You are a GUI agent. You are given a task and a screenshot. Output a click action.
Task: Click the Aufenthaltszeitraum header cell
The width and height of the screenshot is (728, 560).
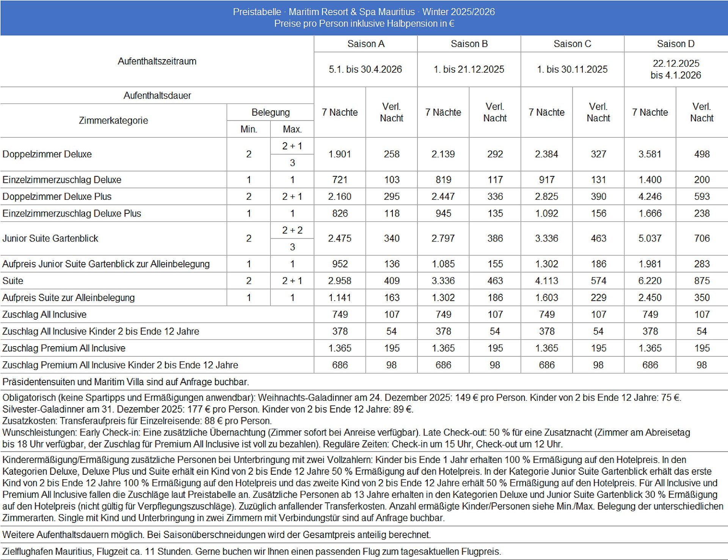coord(157,61)
